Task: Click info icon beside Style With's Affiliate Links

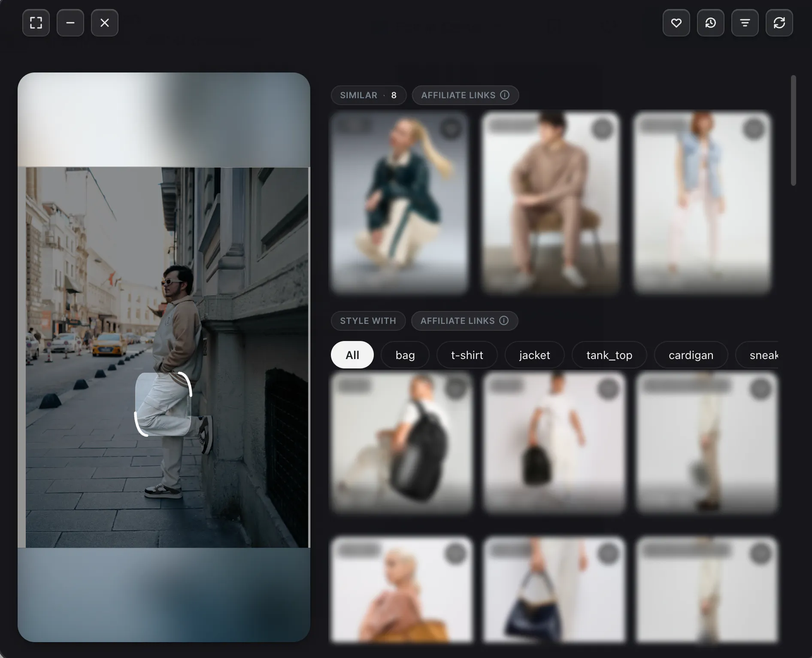Action: [504, 320]
